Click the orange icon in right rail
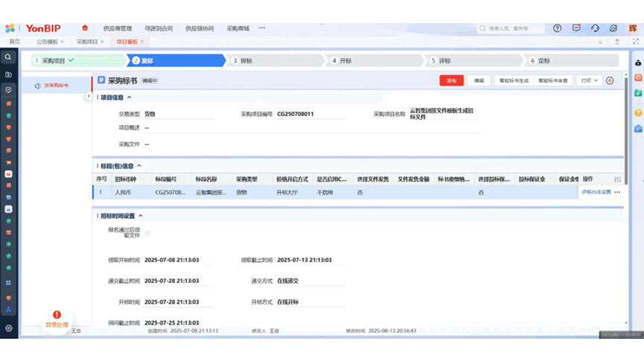Screen dimensions: 644x362 tap(638, 77)
